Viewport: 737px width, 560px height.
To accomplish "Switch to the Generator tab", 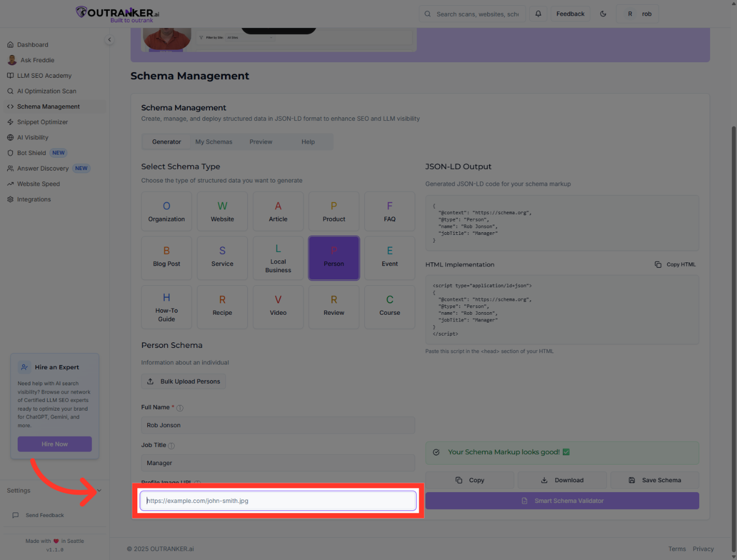I will tap(166, 142).
